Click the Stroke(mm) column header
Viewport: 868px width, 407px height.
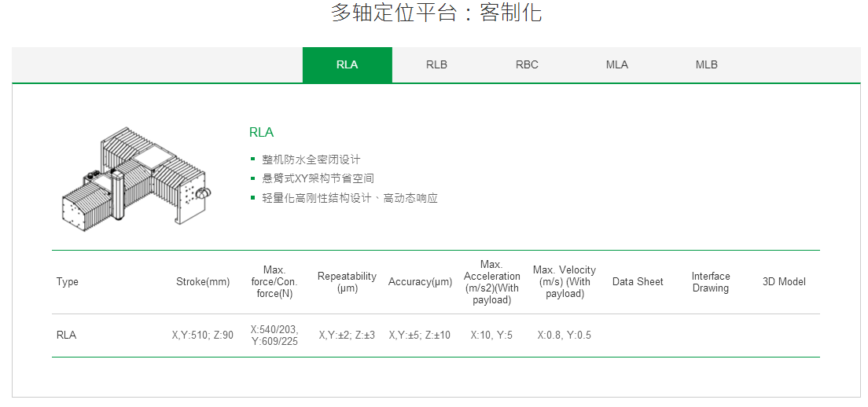203,282
